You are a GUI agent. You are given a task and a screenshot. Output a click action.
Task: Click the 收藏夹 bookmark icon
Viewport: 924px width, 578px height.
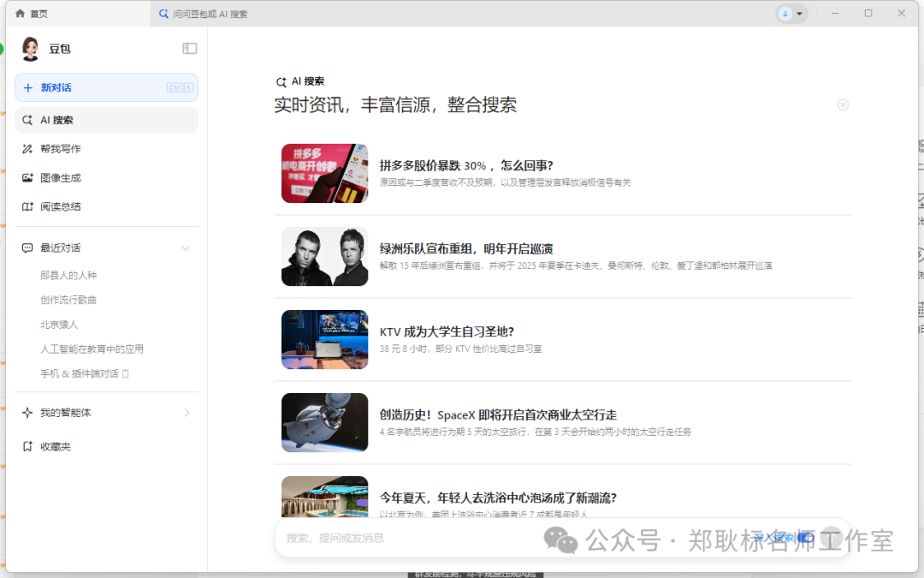click(27, 446)
